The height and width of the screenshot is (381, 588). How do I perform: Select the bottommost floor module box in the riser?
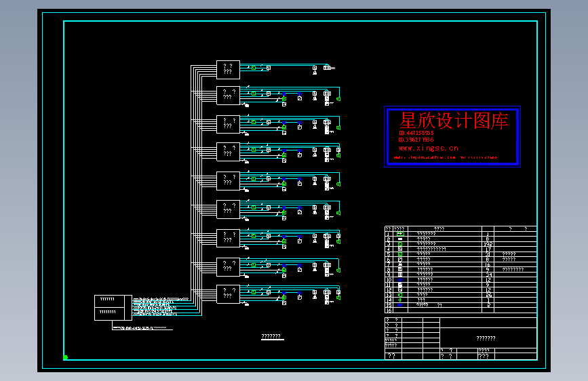click(x=228, y=294)
